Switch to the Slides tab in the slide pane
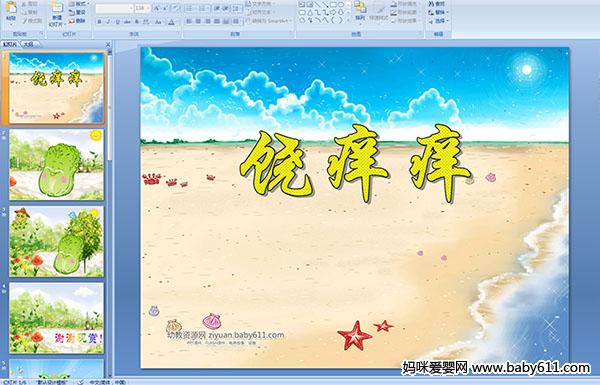 click(x=10, y=44)
